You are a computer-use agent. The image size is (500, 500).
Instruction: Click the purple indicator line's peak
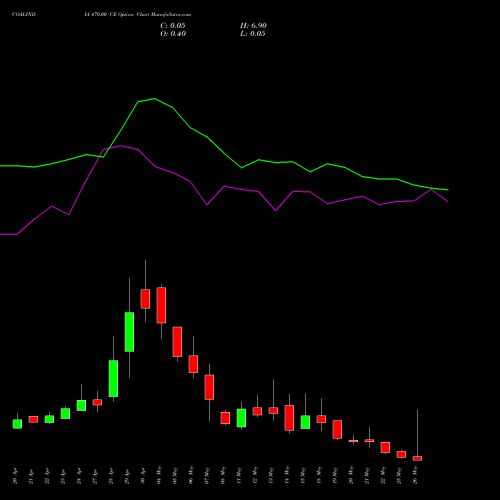(120, 146)
